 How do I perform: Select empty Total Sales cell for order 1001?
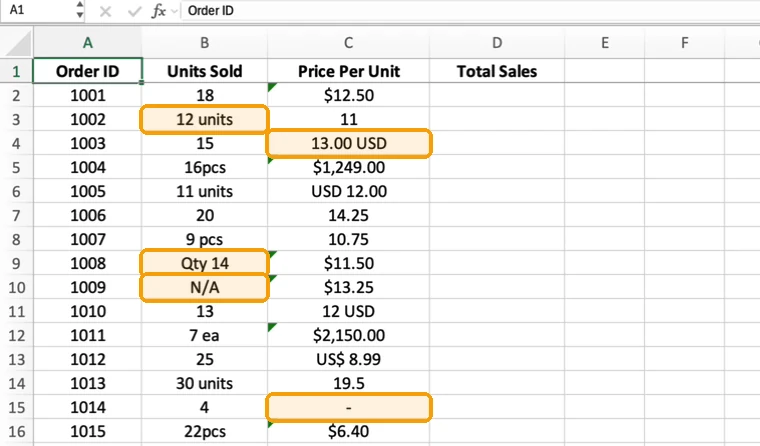pyautogui.click(x=497, y=96)
